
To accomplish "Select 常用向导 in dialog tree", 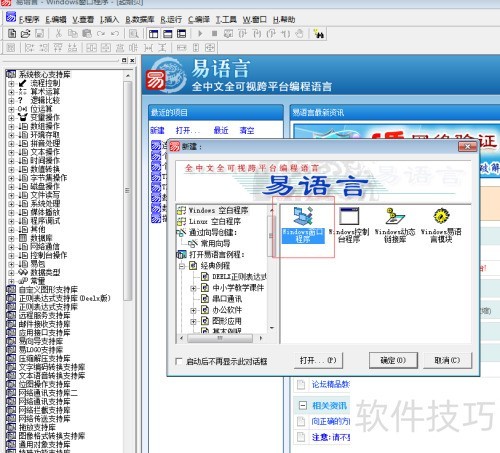I will coord(215,244).
